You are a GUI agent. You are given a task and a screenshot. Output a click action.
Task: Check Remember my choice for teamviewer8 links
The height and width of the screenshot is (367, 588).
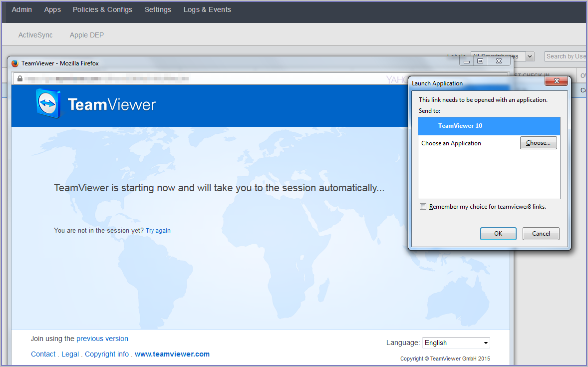pyautogui.click(x=423, y=207)
